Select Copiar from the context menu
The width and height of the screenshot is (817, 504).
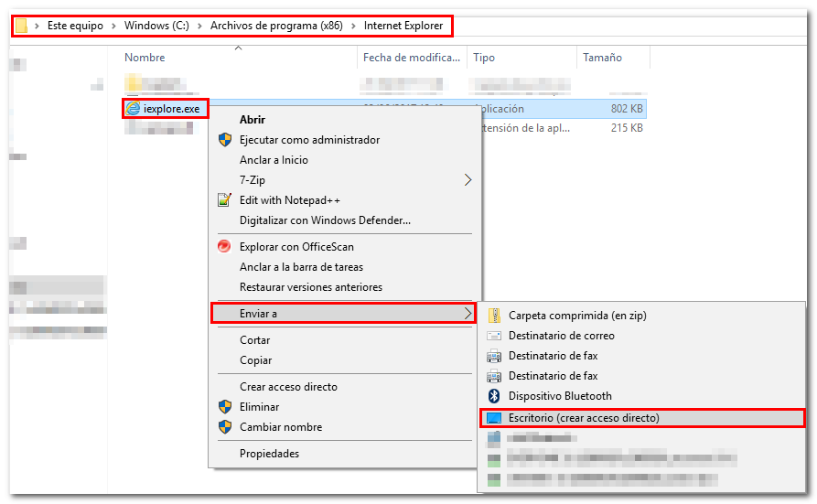click(x=255, y=360)
